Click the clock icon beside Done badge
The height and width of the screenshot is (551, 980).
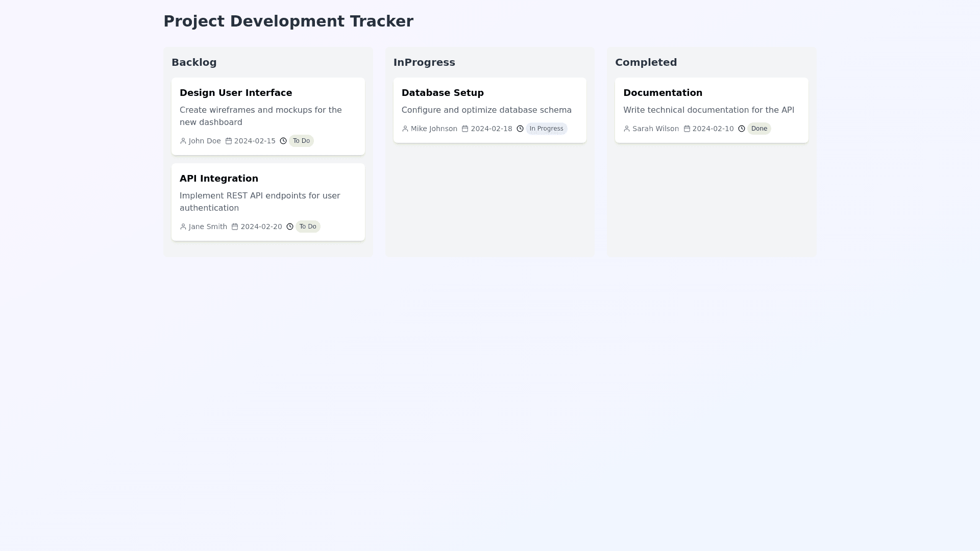pyautogui.click(x=742, y=129)
